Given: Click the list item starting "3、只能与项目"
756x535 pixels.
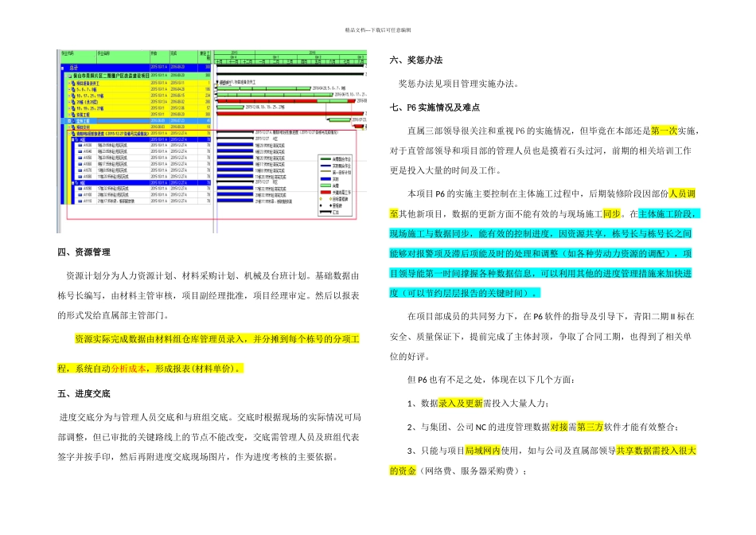Looking at the screenshot, I should tap(552, 451).
